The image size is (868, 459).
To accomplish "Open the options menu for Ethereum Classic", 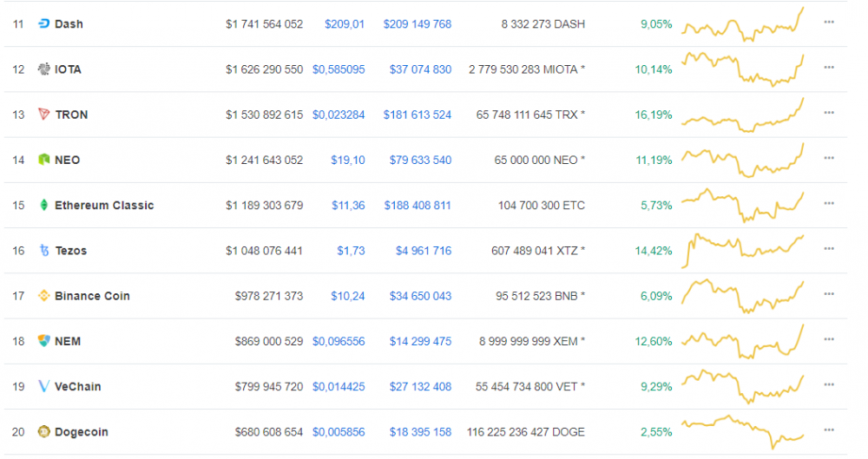I will pos(829,204).
